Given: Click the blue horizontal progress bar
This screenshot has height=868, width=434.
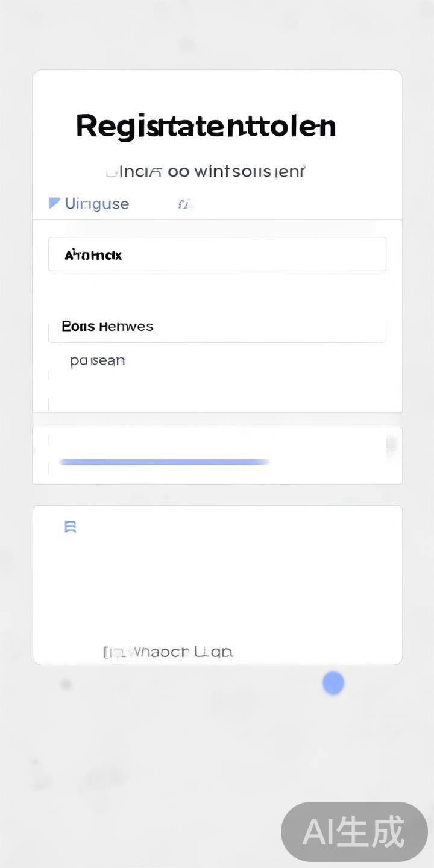Looking at the screenshot, I should click(164, 462).
